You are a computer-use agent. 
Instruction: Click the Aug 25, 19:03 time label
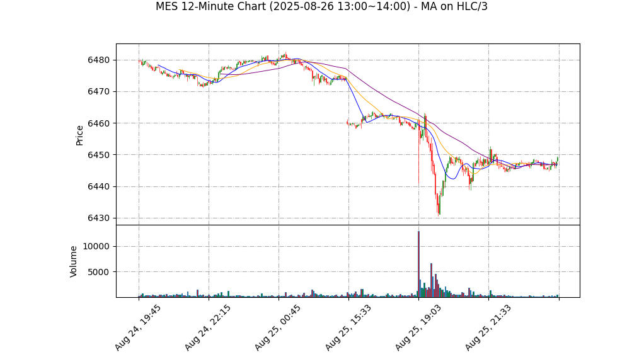pos(418,327)
